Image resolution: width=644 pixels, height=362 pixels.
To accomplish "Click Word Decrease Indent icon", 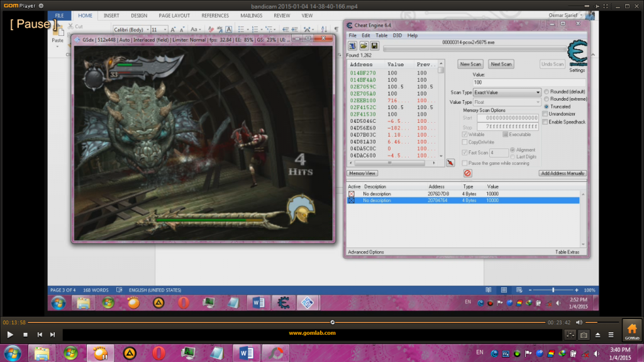I will pos(286,29).
